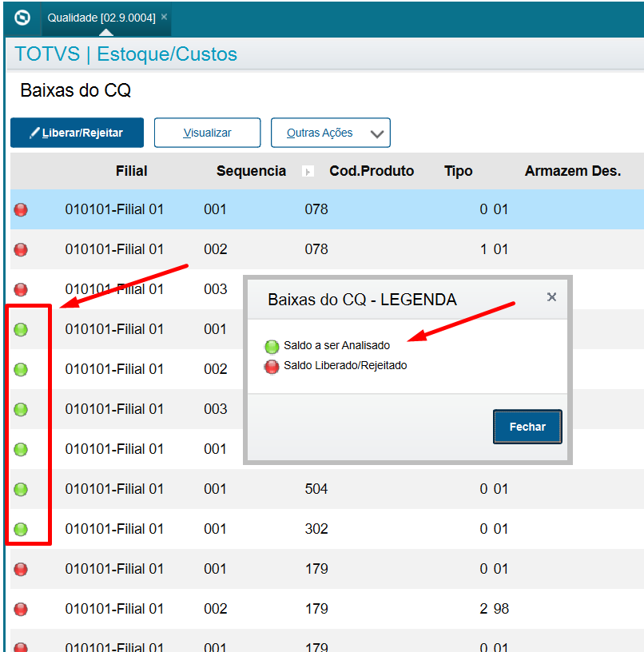
Task: Click the Sequencia column header
Action: pos(251,171)
